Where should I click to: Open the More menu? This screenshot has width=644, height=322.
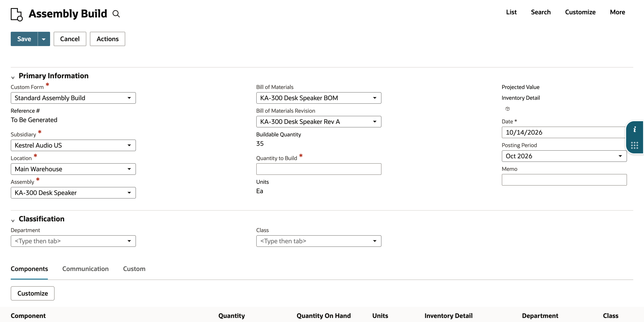[617, 12]
